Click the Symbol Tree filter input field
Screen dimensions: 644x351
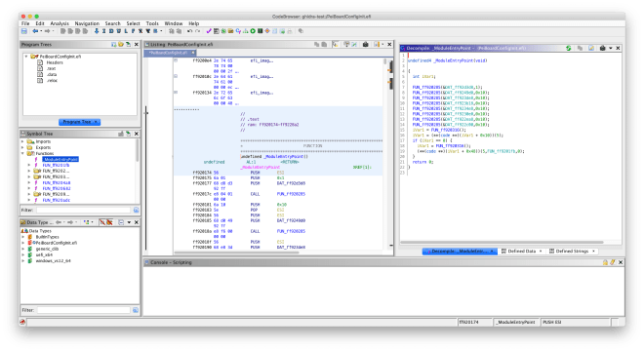[83, 211]
